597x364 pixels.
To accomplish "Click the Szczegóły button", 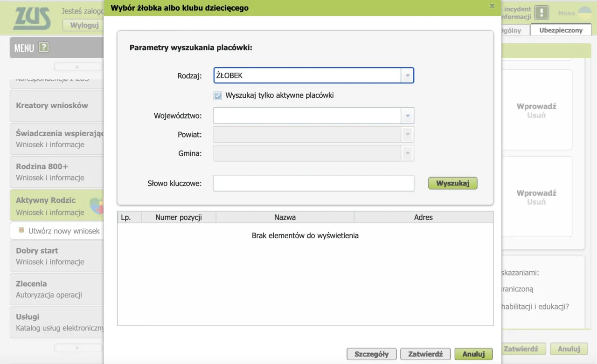I will coord(371,354).
